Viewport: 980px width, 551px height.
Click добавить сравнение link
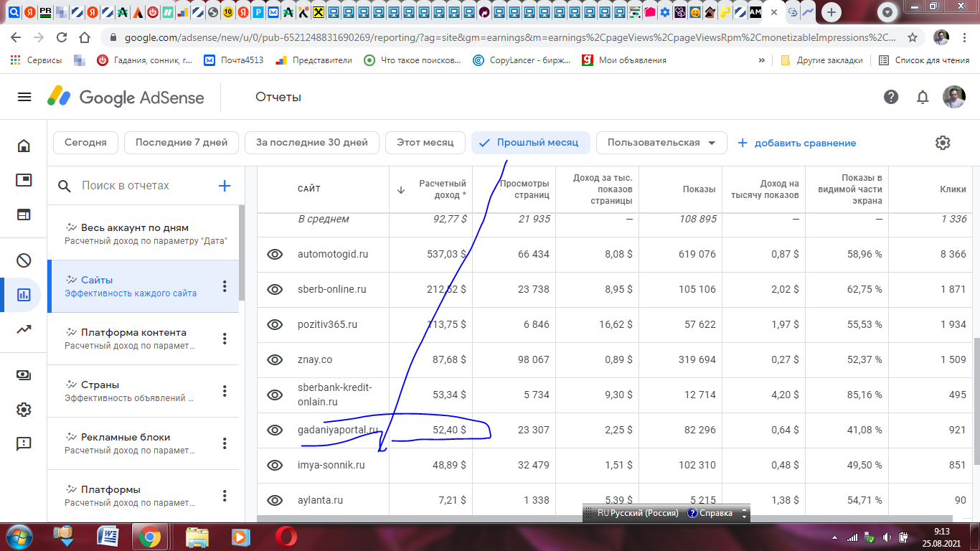click(796, 143)
